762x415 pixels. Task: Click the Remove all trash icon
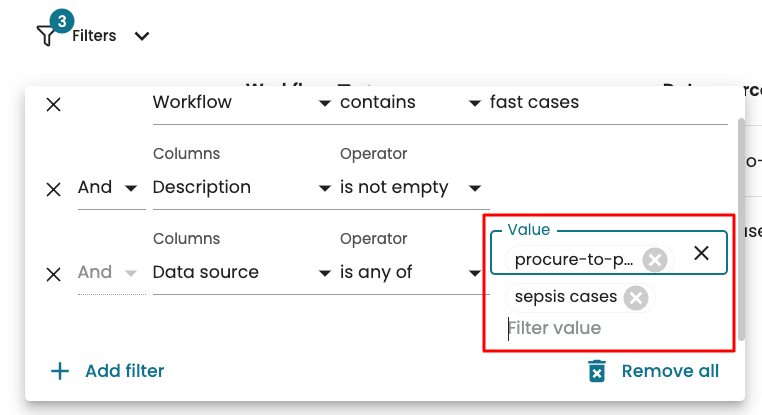[597, 371]
